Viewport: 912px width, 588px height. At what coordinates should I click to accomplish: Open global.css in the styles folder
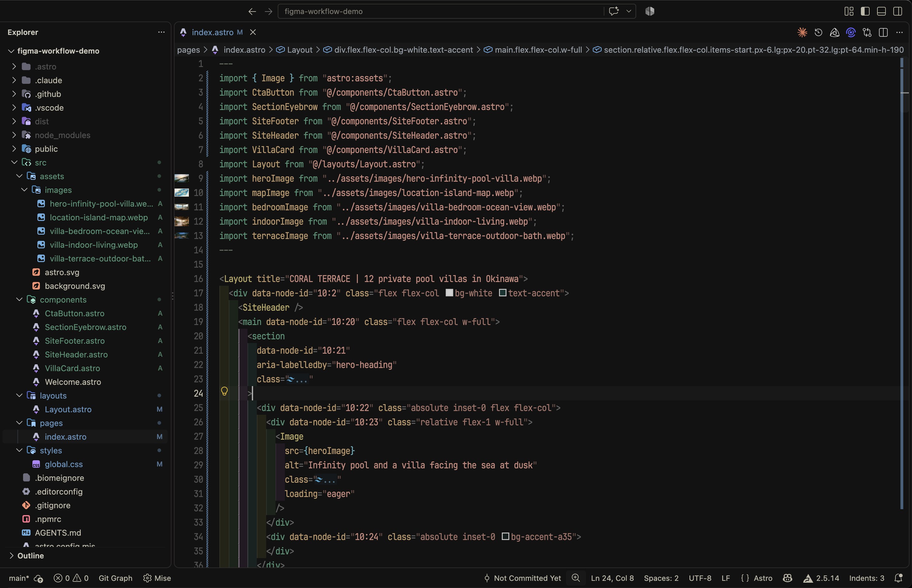[64, 464]
